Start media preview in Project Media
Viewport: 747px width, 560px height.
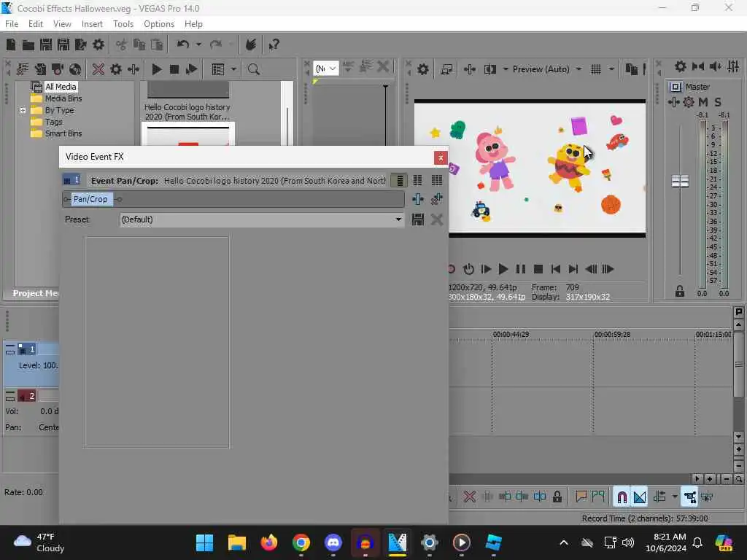pyautogui.click(x=156, y=69)
